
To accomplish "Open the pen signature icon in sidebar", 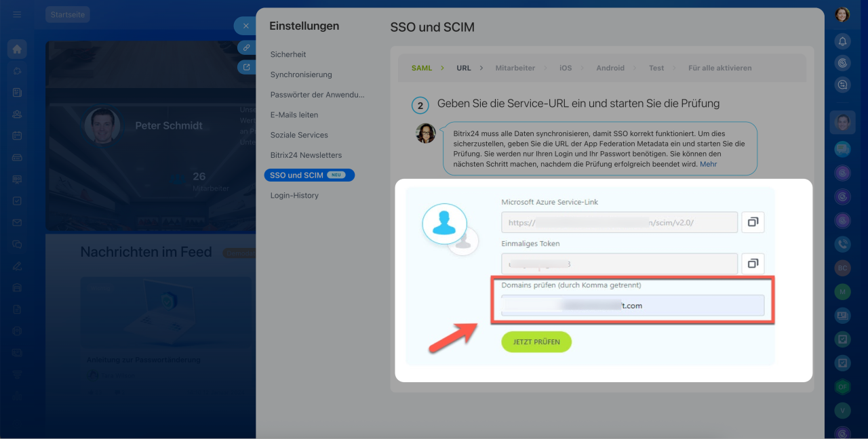I will tap(17, 266).
